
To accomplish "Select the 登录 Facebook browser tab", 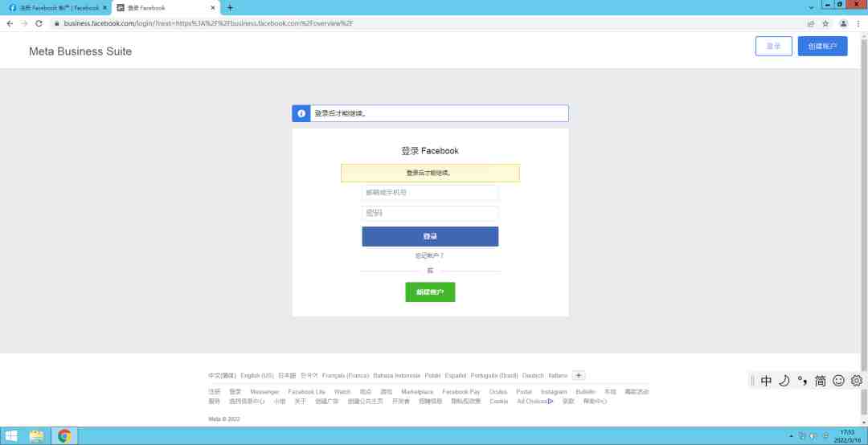I will [165, 8].
